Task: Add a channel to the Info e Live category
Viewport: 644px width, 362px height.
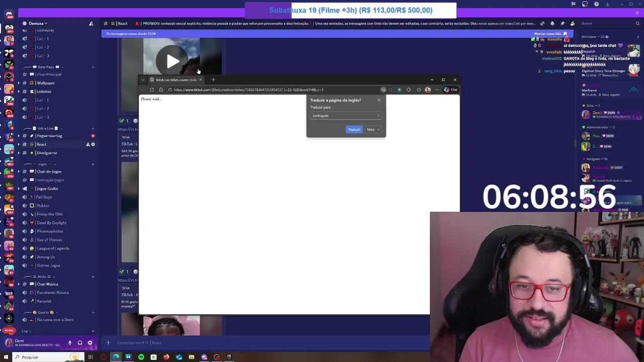Action: (93, 128)
